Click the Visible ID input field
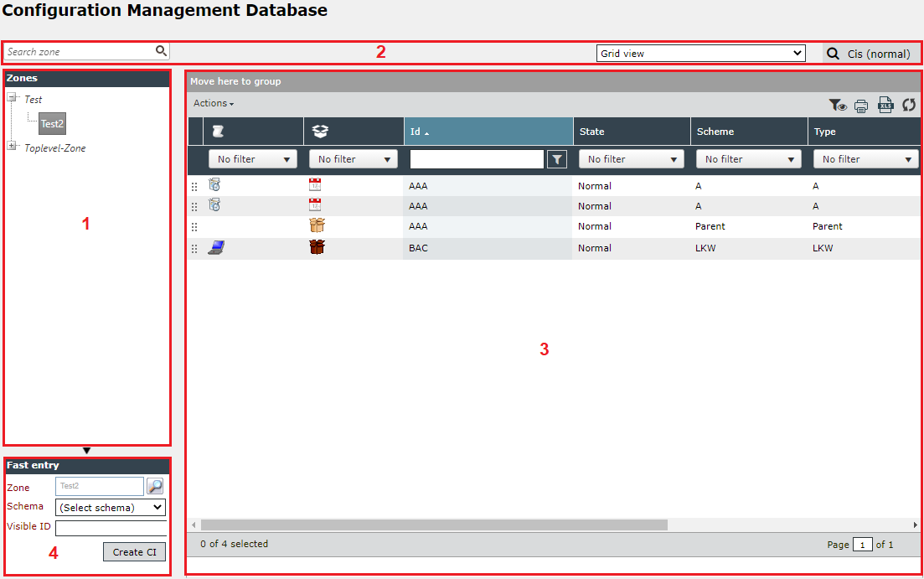 point(111,528)
